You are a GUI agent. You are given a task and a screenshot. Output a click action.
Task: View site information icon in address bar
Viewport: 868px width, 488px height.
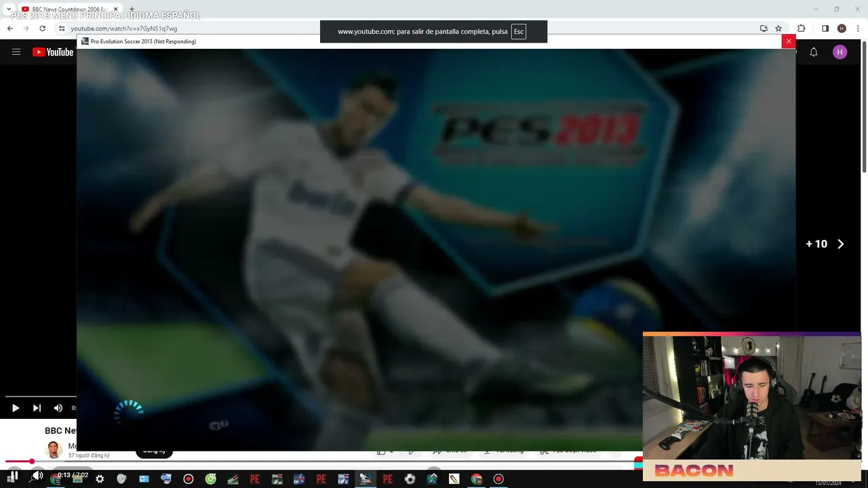(62, 28)
